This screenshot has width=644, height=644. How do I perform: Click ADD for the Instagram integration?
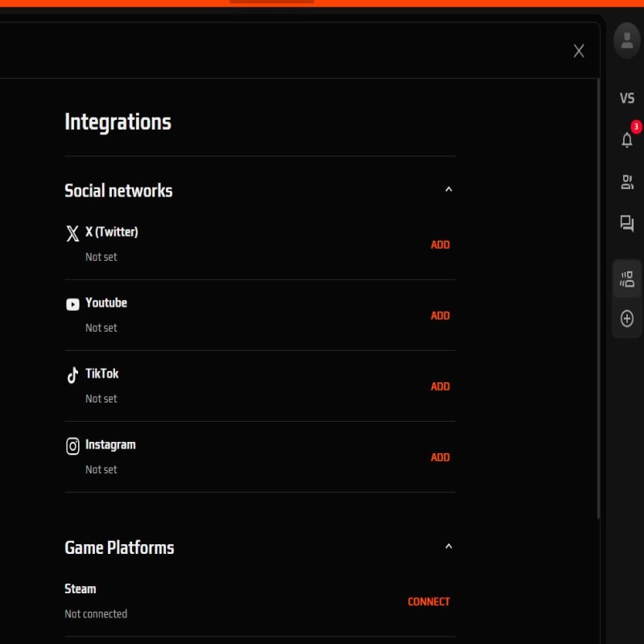coord(440,457)
